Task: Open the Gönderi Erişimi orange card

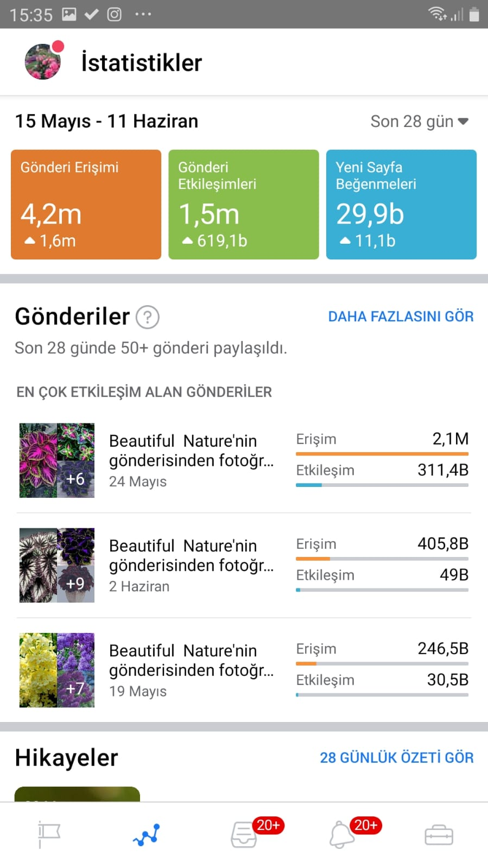Action: tap(86, 205)
